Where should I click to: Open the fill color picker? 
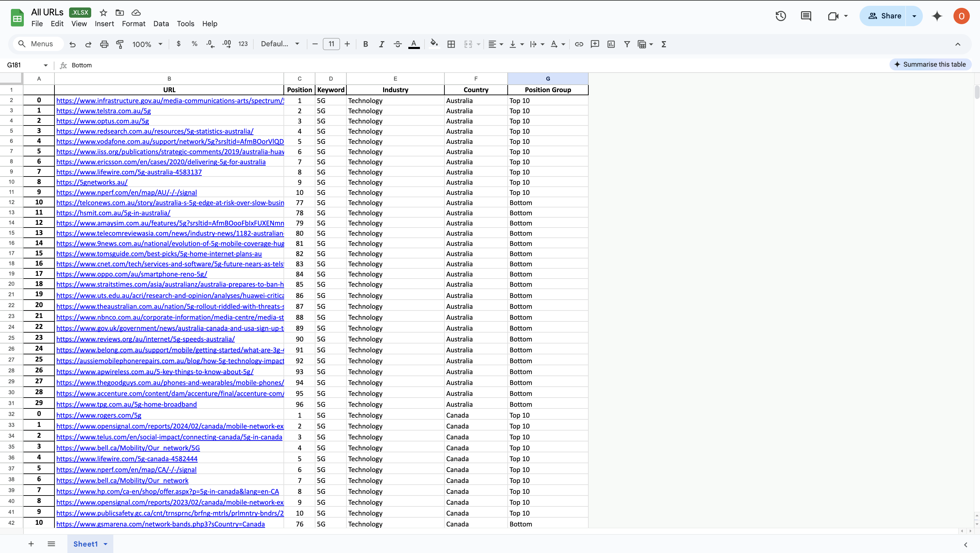click(x=434, y=44)
